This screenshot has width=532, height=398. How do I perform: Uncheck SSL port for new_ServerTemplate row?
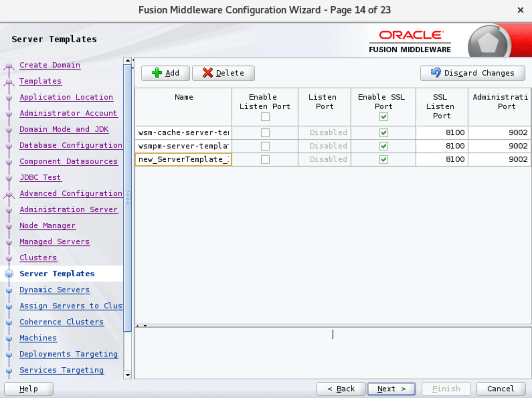click(384, 159)
